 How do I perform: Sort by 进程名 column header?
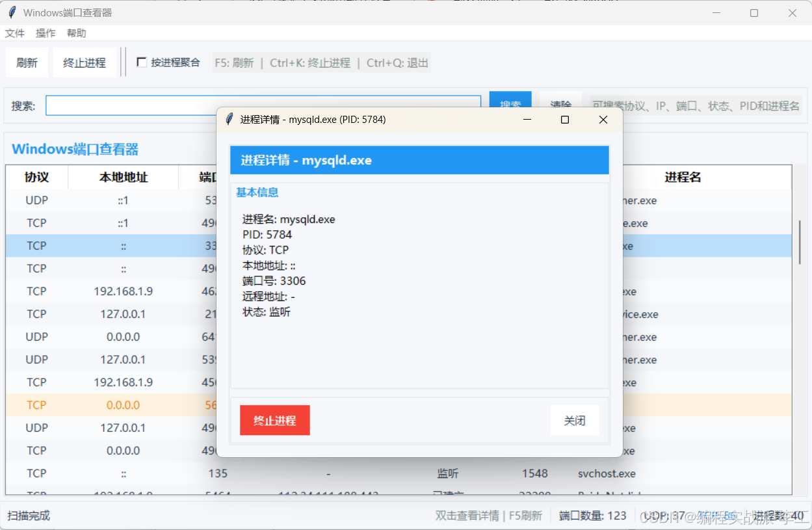tap(683, 177)
